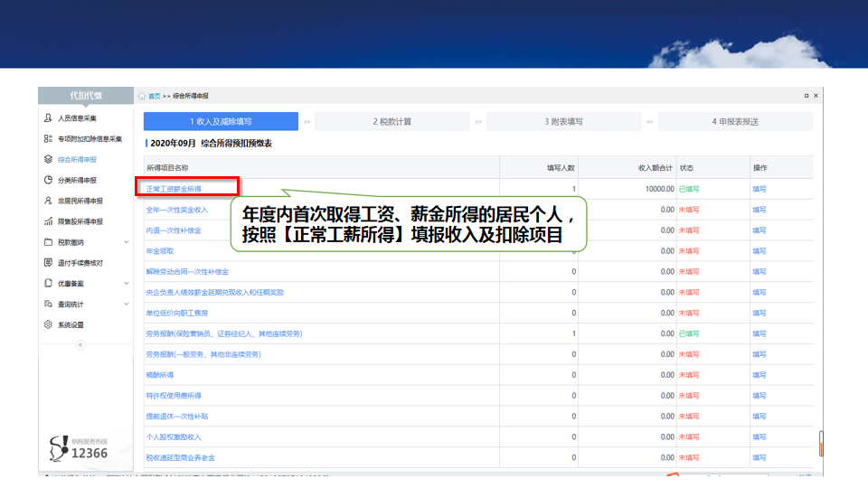868x488 pixels.
Task: Expand the 查询统计 submenu chevron
Action: coord(127,304)
